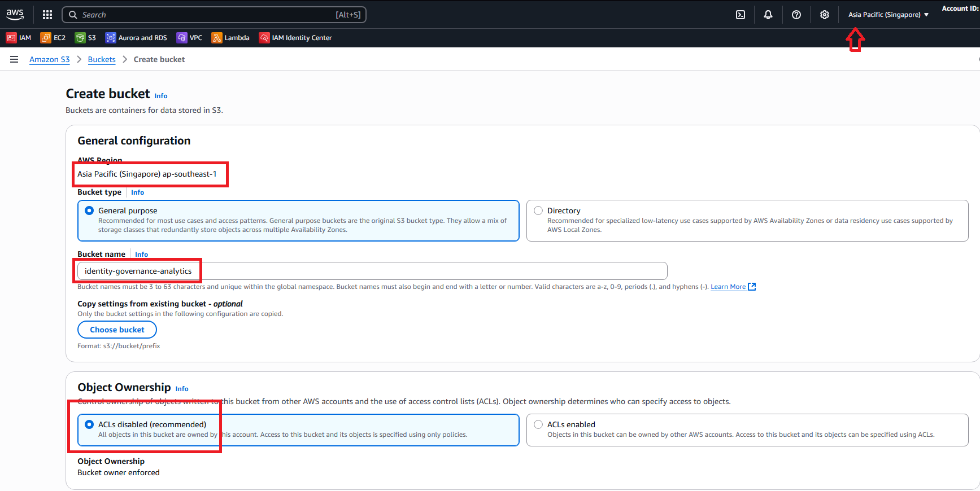
Task: Click the external link icon beside Learn More
Action: click(752, 287)
